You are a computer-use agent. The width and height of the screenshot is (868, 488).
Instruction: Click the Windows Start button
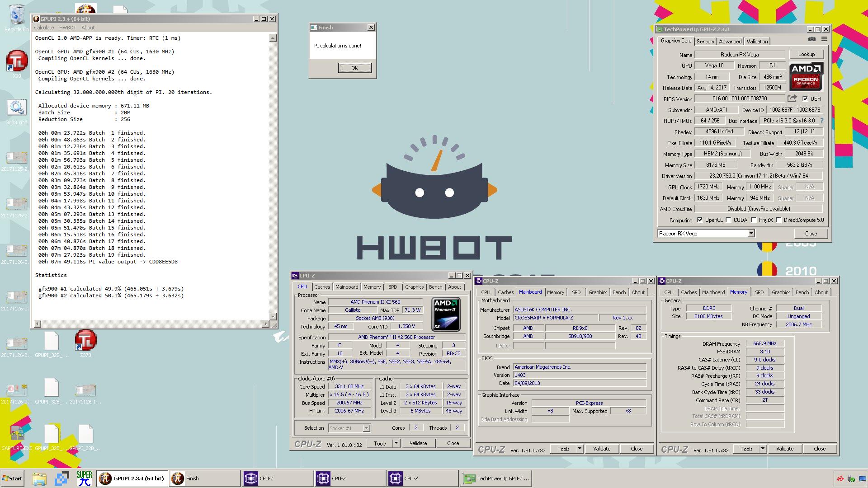(x=13, y=479)
